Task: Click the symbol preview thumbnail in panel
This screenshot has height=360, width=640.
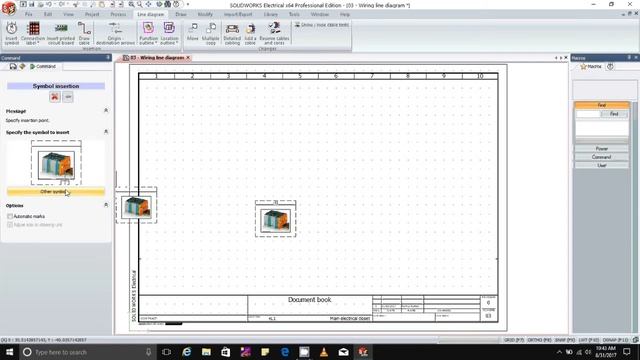Action: click(56, 164)
